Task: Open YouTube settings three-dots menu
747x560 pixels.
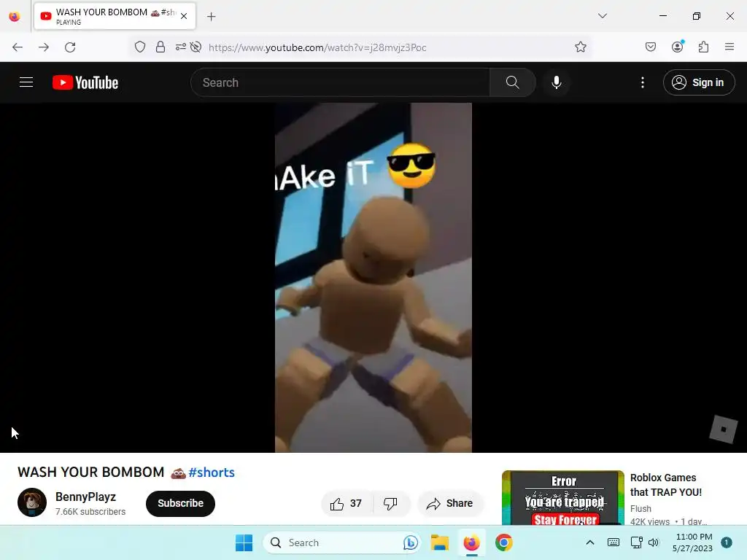Action: [x=643, y=82]
